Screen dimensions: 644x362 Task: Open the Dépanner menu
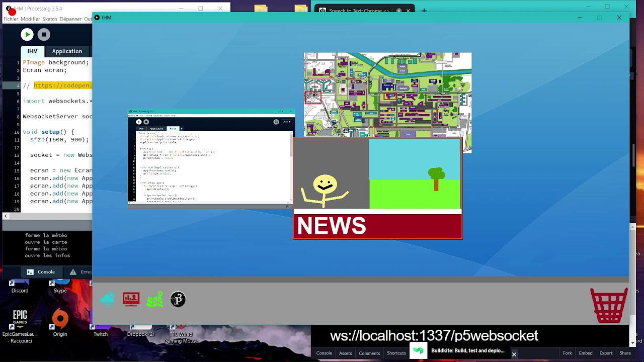70,19
